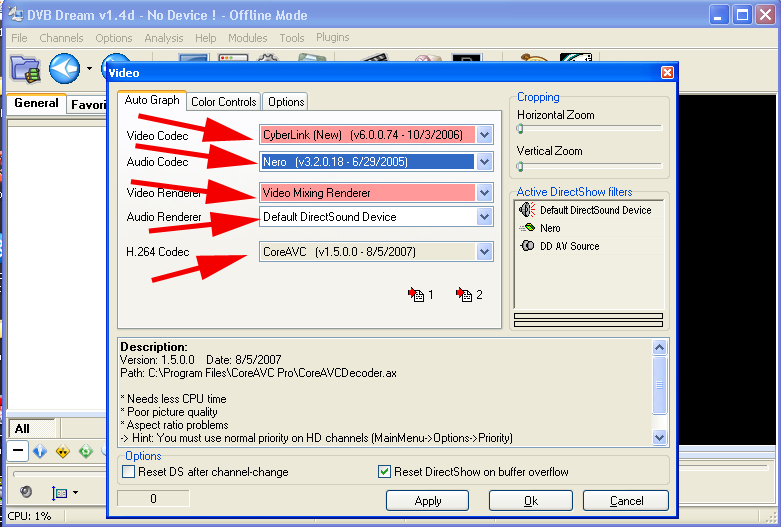Click the green diamond filter icon

click(86, 452)
